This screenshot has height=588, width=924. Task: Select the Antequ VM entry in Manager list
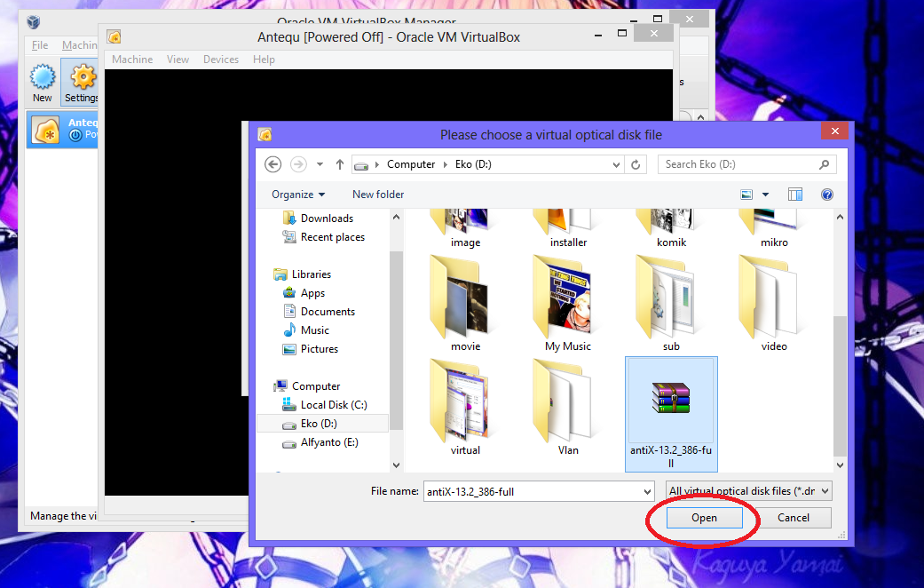62,129
